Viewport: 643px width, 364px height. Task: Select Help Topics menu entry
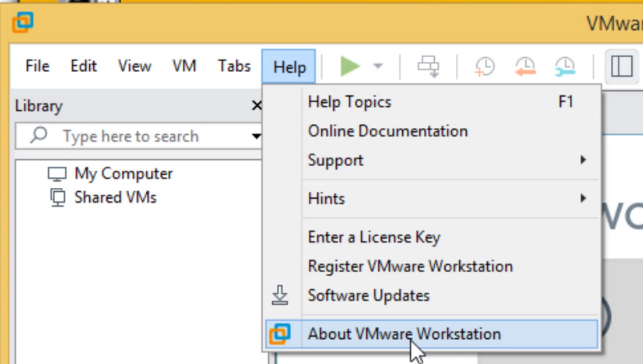click(x=431, y=101)
